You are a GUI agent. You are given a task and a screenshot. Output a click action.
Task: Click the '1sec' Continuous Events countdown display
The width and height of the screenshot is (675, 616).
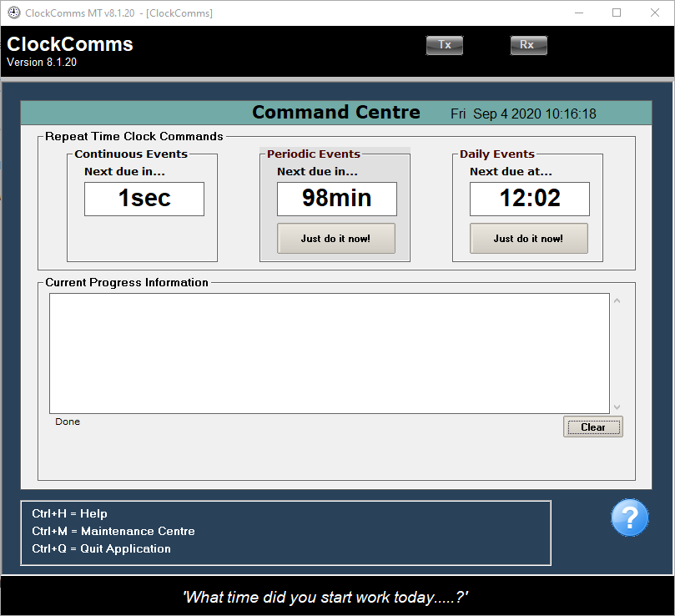tap(144, 199)
